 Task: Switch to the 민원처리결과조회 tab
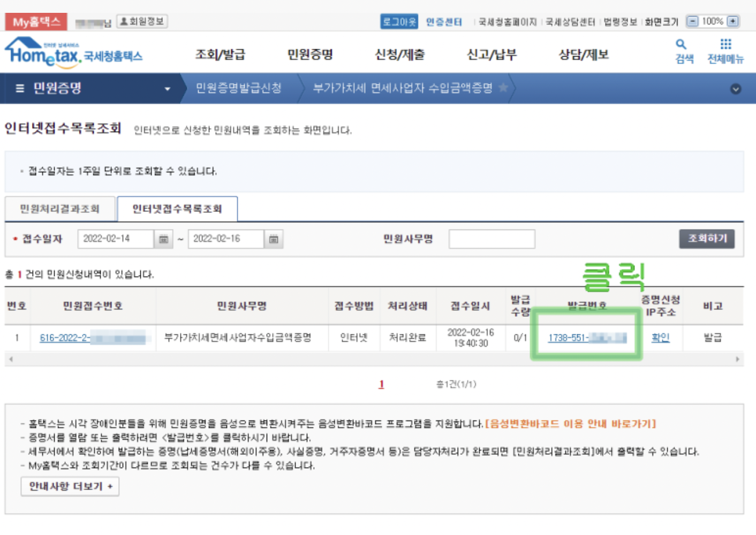(59, 209)
